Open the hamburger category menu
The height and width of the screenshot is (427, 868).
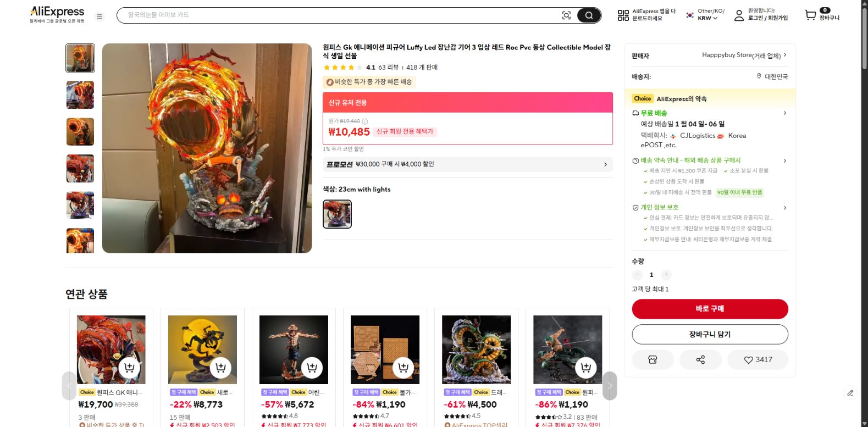[99, 16]
